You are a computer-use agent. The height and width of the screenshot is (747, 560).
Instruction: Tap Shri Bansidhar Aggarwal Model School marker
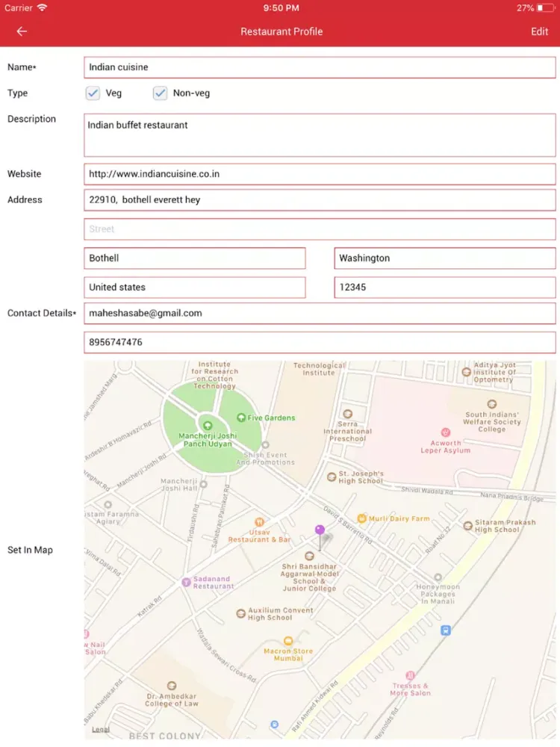[x=309, y=556]
